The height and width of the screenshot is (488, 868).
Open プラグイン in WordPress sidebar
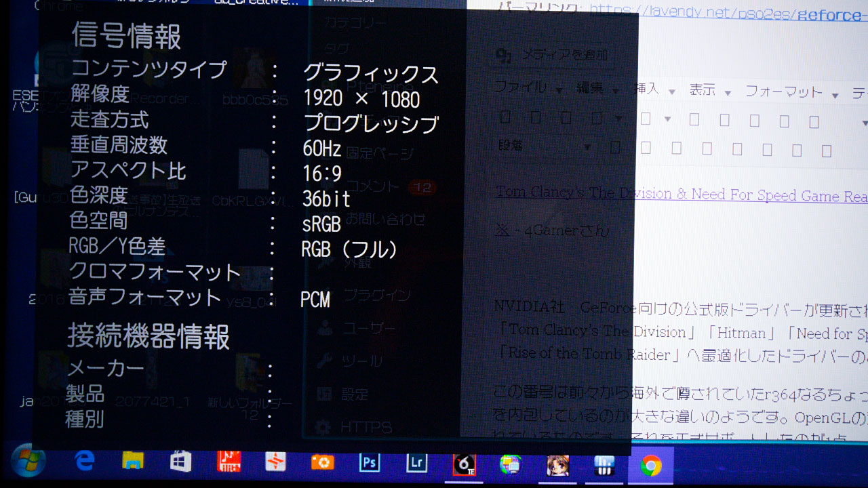(x=377, y=295)
